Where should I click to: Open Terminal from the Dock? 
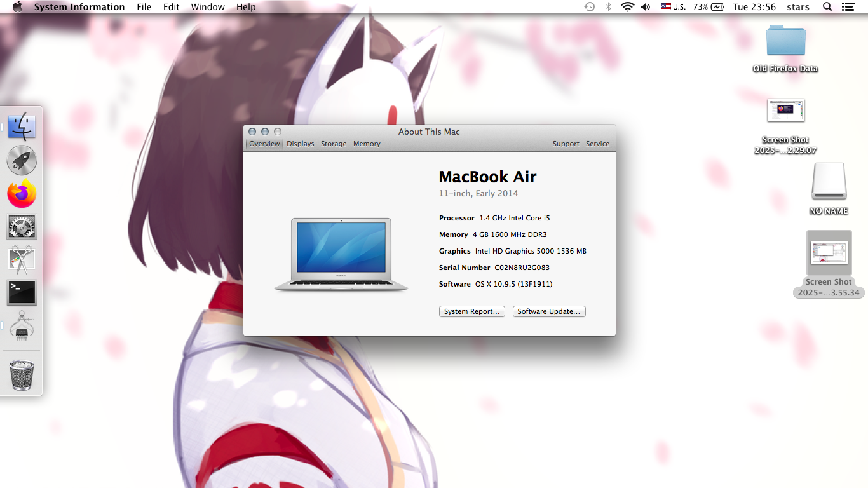click(x=22, y=293)
